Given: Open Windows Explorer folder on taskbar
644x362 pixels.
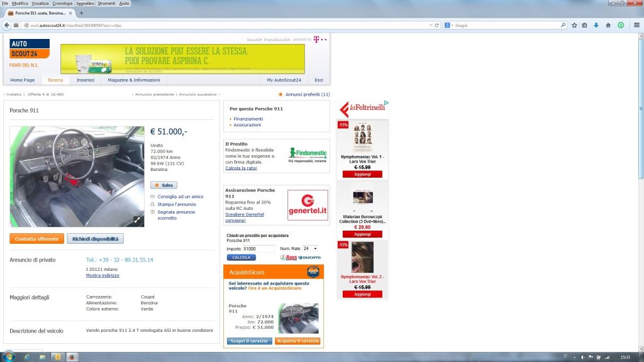Looking at the screenshot, I should (x=42, y=357).
